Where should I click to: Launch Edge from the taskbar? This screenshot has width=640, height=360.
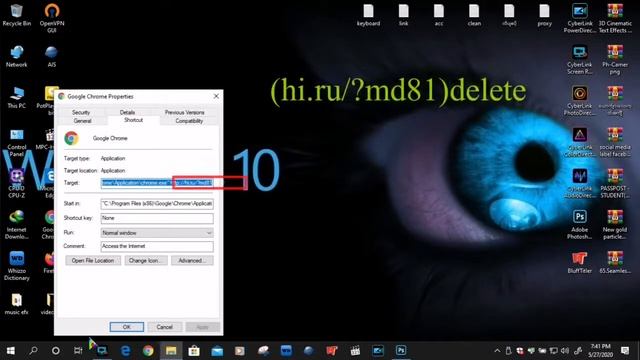(125, 351)
